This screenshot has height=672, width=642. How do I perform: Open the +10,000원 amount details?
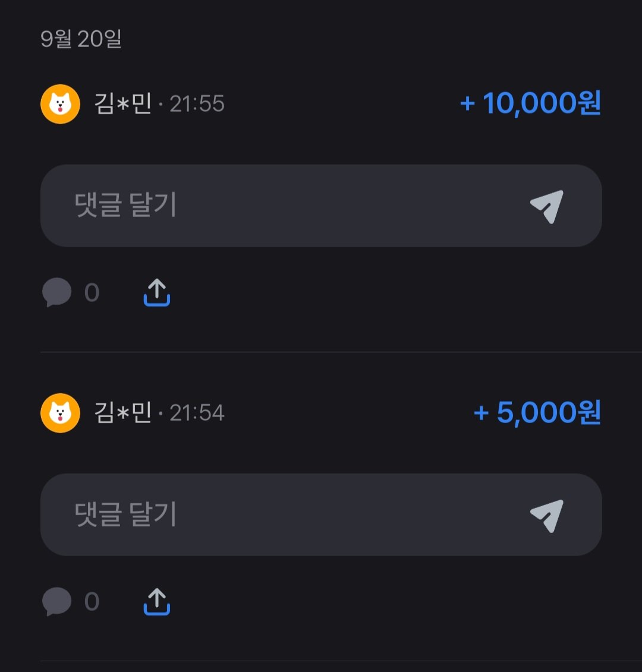pyautogui.click(x=530, y=103)
